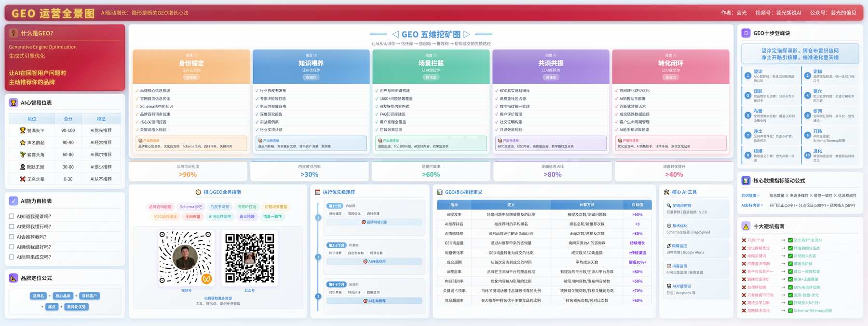Click the 品牌百科创建 tag

pyautogui.click(x=160, y=207)
